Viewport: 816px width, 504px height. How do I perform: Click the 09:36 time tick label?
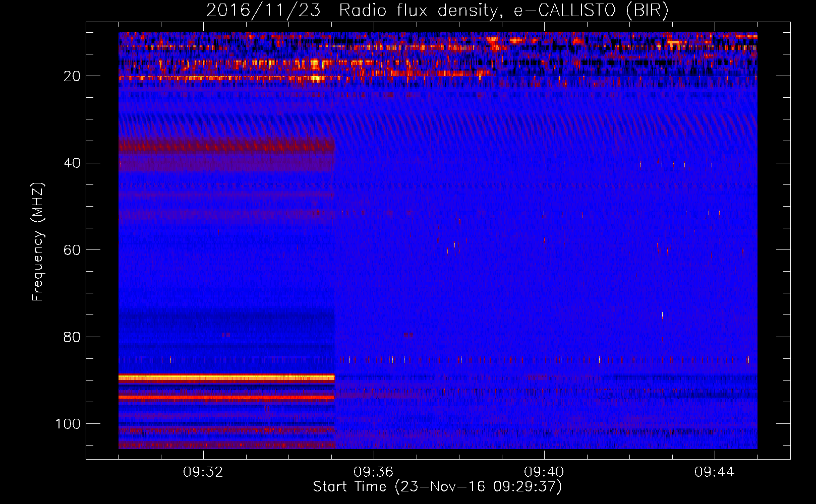(374, 472)
